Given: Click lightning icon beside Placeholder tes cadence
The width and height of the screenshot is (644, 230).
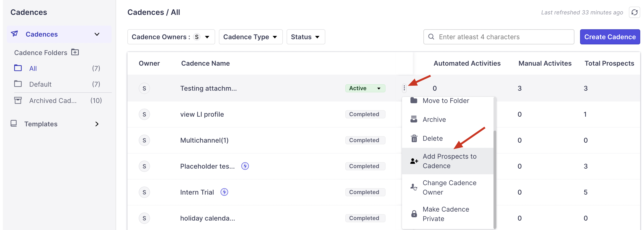Looking at the screenshot, I should (x=245, y=166).
